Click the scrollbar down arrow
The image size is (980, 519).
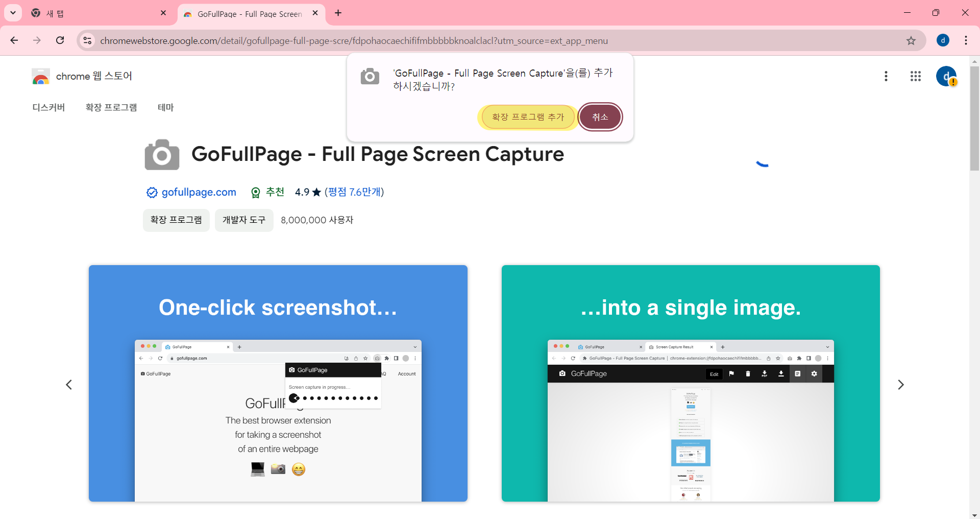974,514
